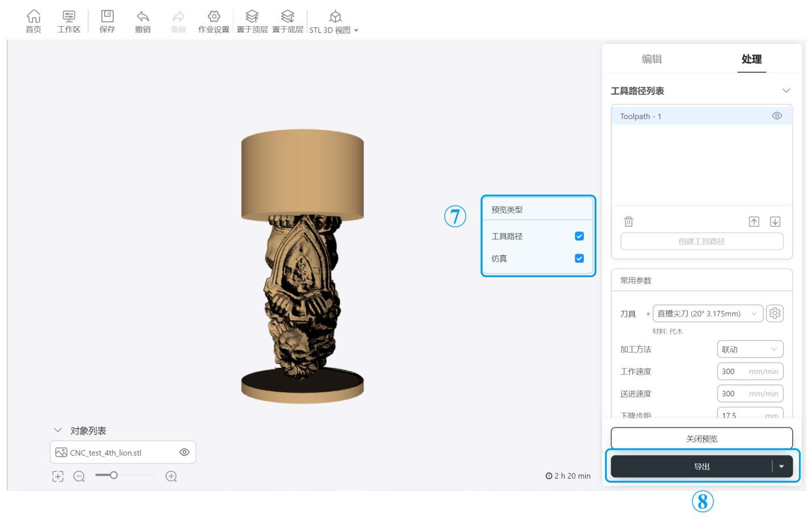The image size is (812, 518).
Task: Switch to the 编辑 tab
Action: pyautogui.click(x=652, y=59)
